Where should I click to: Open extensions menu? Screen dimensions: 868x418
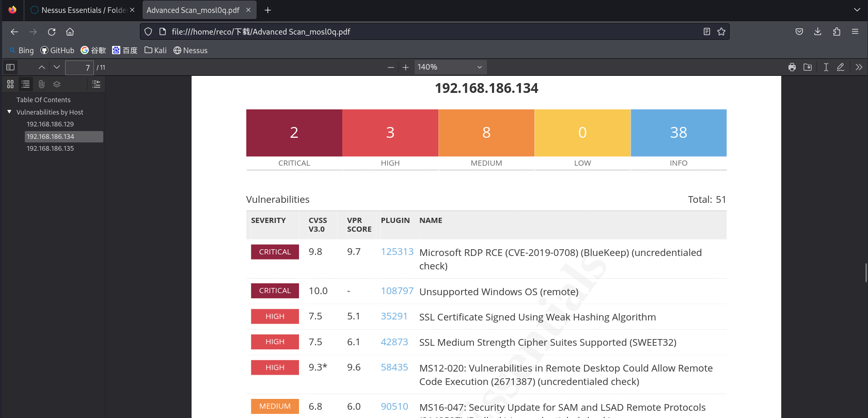coord(837,32)
